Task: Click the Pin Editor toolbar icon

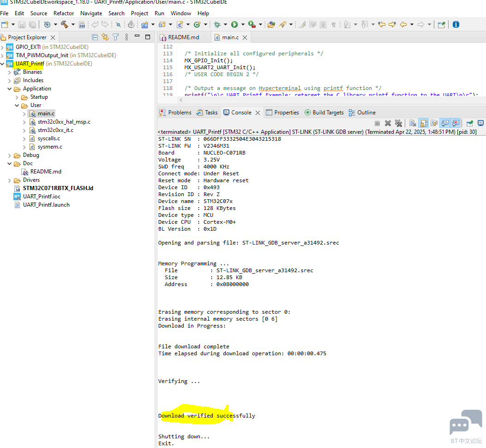Action: click(441, 25)
